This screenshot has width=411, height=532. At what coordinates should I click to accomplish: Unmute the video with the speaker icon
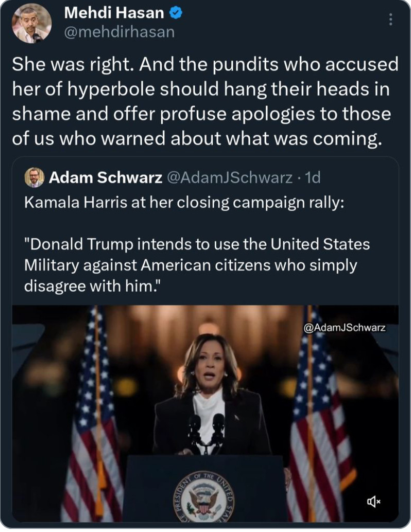pyautogui.click(x=373, y=501)
